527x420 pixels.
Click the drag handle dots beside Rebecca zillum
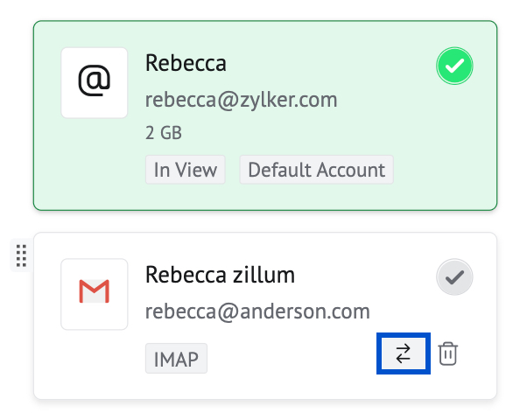22,256
